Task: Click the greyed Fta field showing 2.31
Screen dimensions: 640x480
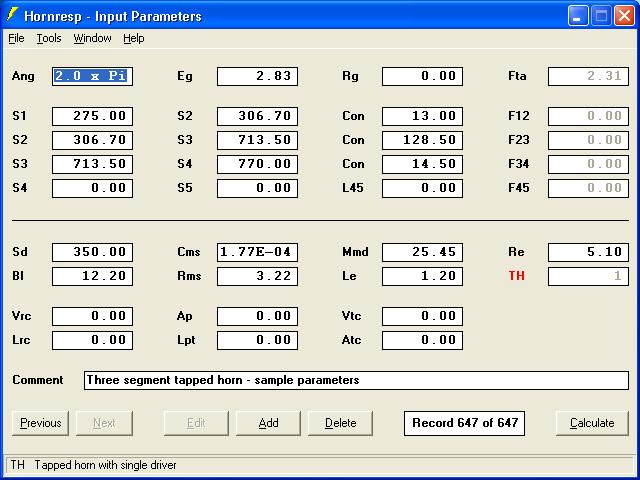Action: [588, 76]
